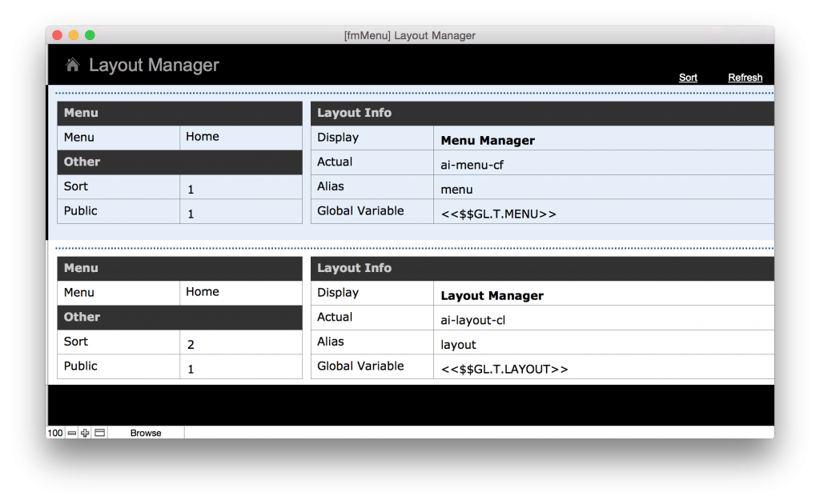Zoom out with the minus magnification icon
Viewport: 820px width, 504px height.
coord(70,433)
